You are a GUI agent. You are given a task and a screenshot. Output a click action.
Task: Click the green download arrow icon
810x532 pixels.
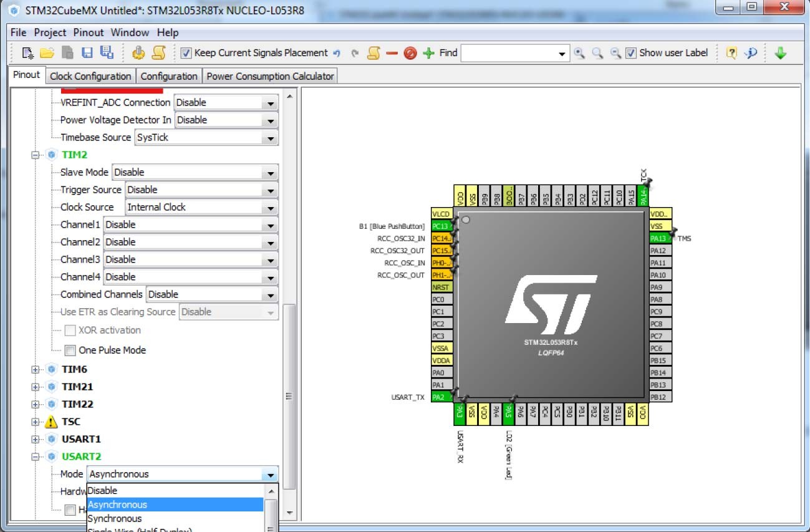click(780, 53)
